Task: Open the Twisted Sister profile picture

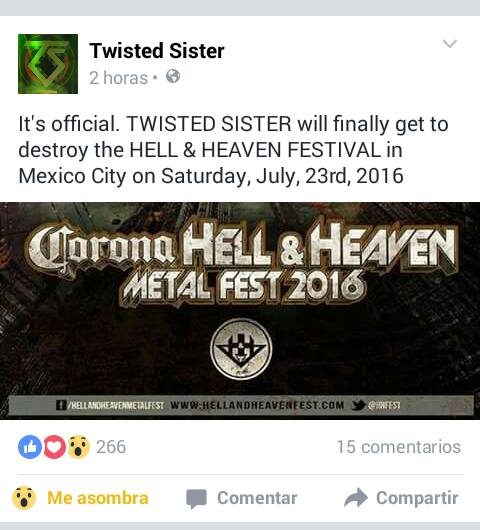Action: (48, 64)
